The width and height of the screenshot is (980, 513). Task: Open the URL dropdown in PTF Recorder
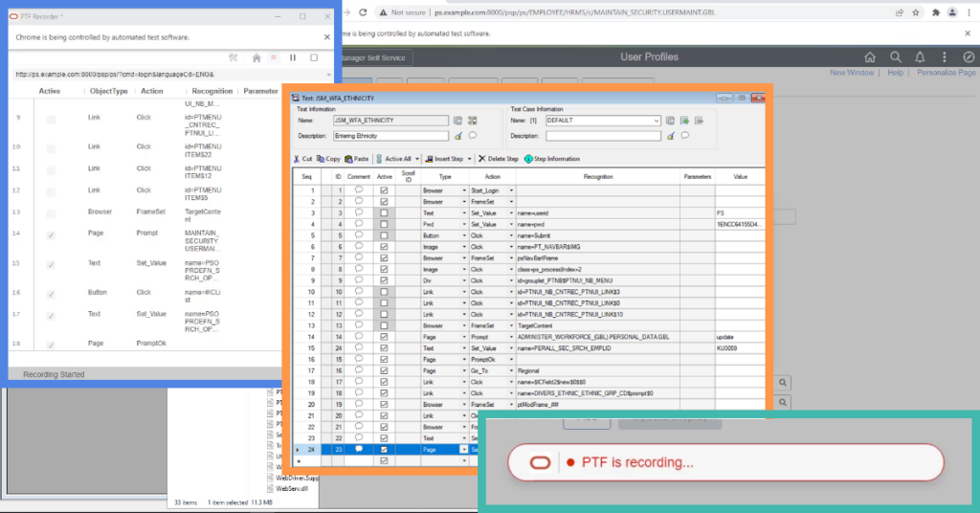tap(329, 75)
